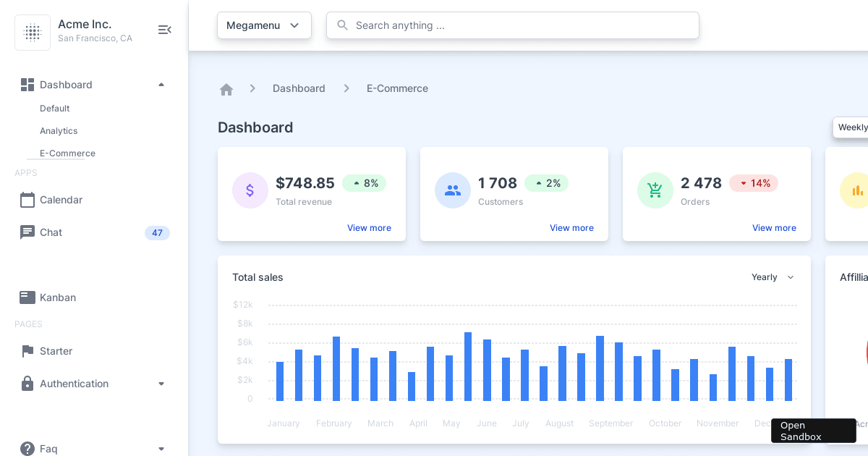Switch to the Default dashboard
This screenshot has height=456, width=868.
click(x=54, y=109)
